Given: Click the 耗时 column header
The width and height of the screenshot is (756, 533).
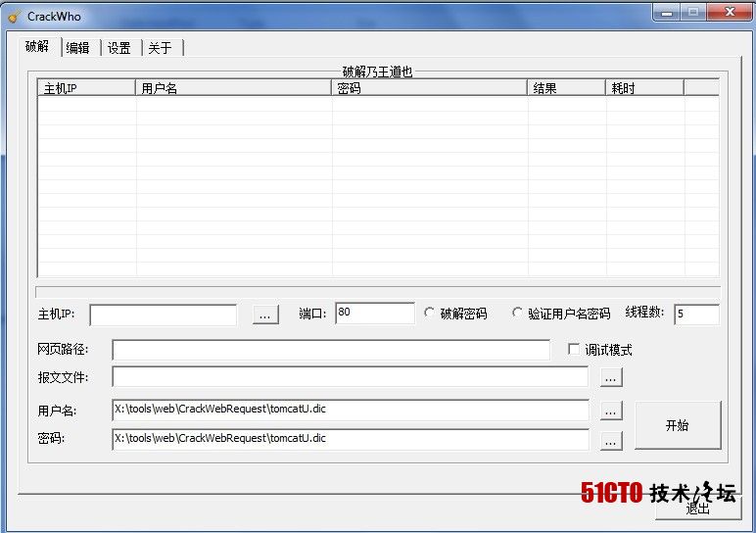Looking at the screenshot, I should point(644,88).
